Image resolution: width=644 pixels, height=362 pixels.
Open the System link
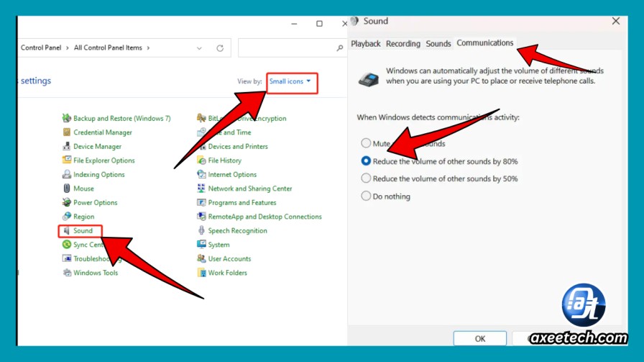[218, 245]
